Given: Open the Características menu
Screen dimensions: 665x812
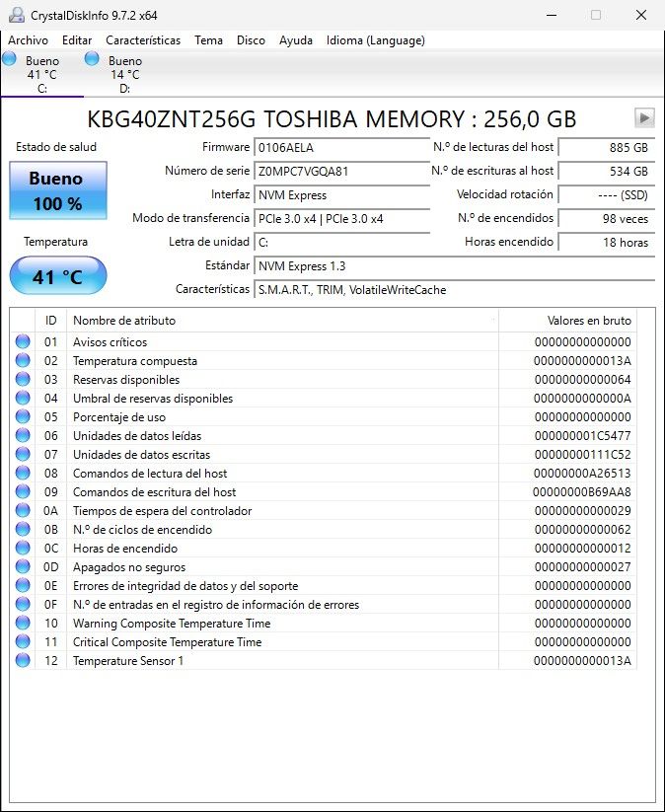Looking at the screenshot, I should 143,40.
